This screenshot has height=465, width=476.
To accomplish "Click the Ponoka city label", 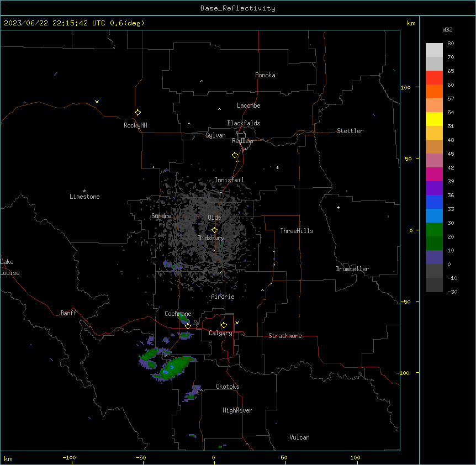I will [x=265, y=75].
